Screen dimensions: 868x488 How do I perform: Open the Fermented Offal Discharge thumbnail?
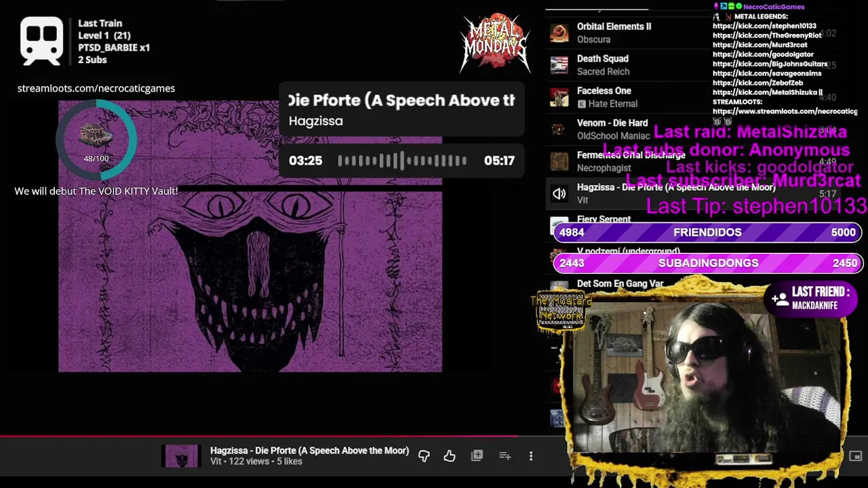click(x=559, y=161)
